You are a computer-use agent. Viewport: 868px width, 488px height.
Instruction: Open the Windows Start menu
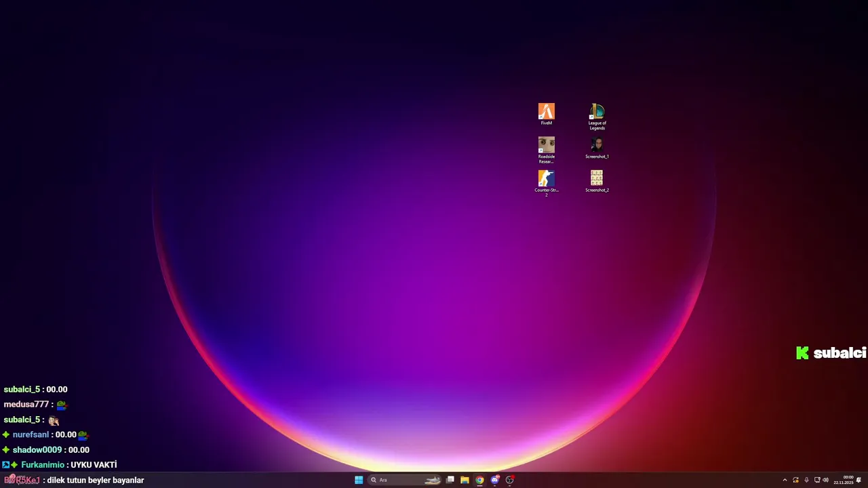359,480
